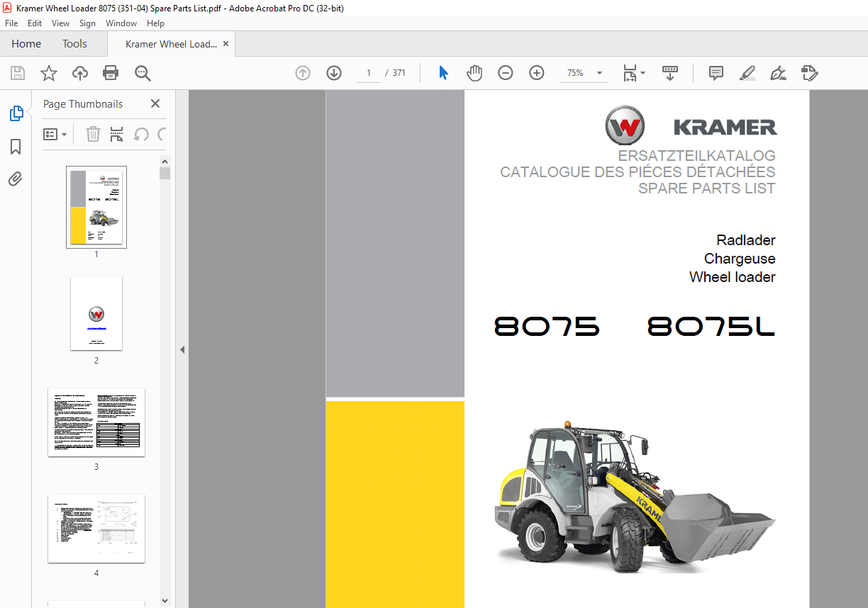Open the Help menu
The image size is (868, 608).
[x=155, y=23]
